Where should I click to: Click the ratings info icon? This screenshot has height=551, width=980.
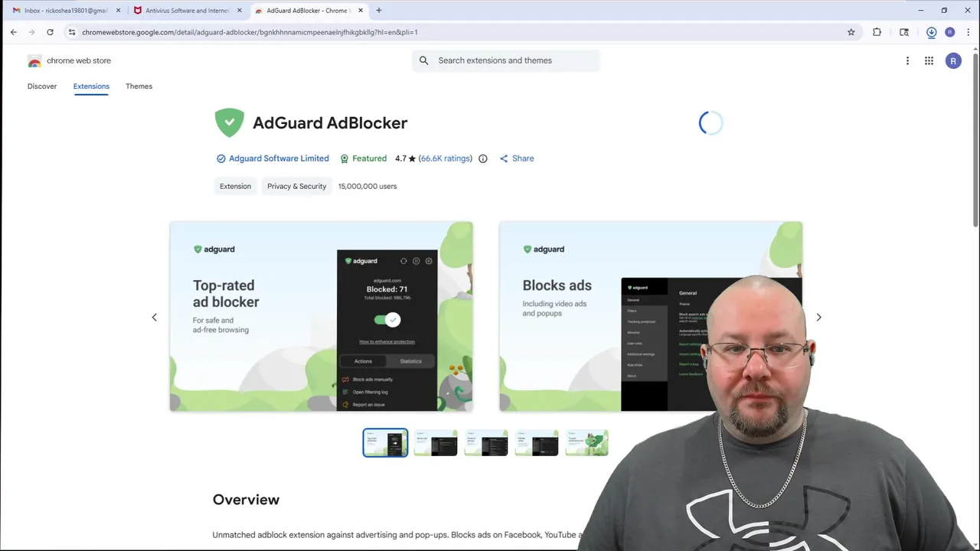click(x=482, y=158)
